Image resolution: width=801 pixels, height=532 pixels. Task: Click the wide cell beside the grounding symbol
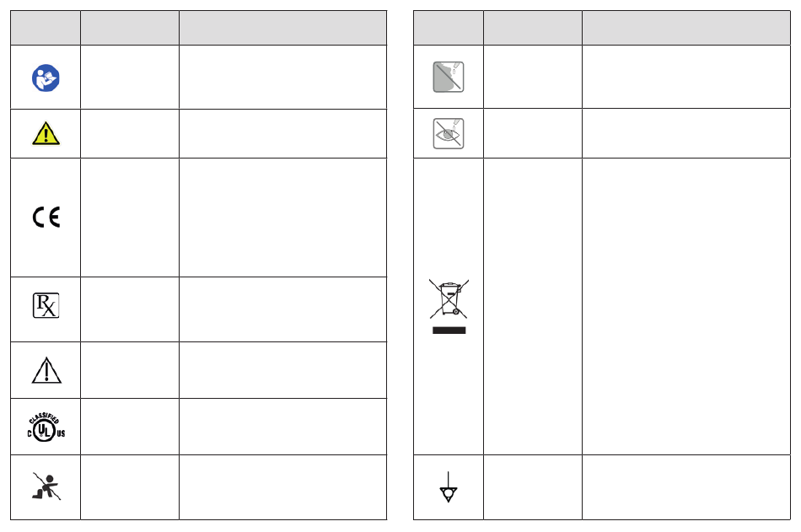pyautogui.click(x=686, y=487)
